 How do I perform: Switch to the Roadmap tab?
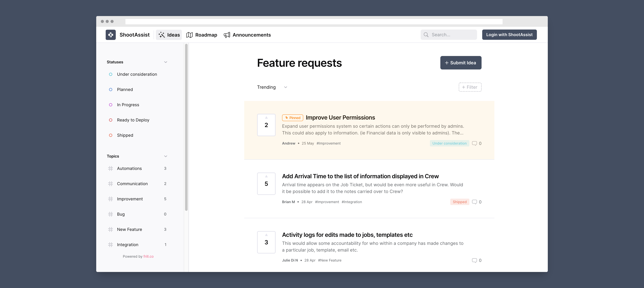202,35
